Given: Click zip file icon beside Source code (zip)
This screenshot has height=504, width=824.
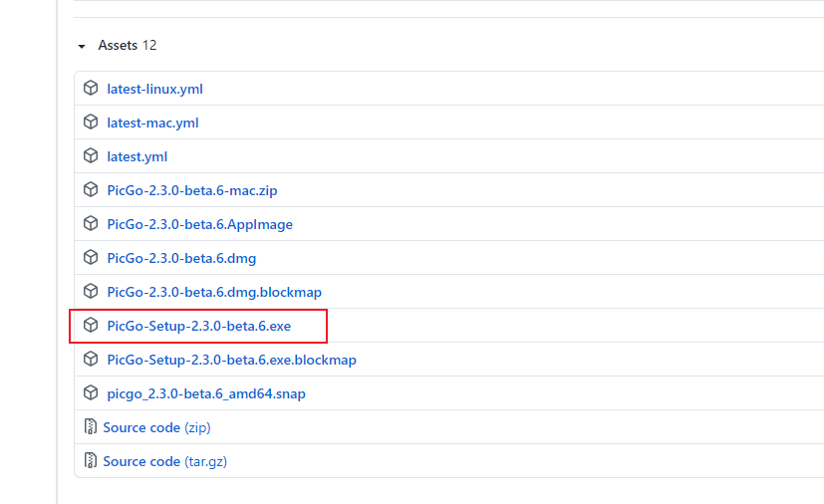Looking at the screenshot, I should pos(91,426).
